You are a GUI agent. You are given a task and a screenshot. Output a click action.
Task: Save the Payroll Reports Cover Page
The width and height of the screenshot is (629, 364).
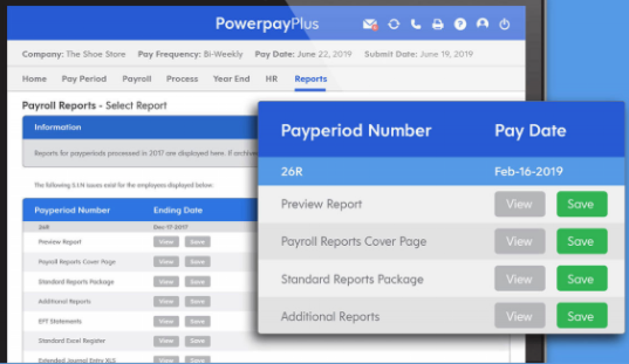click(581, 241)
